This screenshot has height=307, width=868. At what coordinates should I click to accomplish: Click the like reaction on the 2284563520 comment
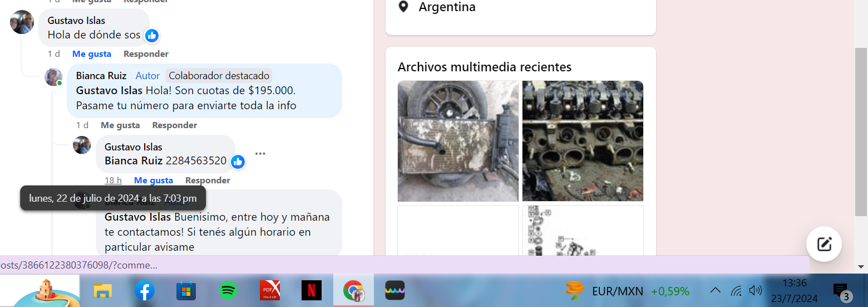(238, 162)
